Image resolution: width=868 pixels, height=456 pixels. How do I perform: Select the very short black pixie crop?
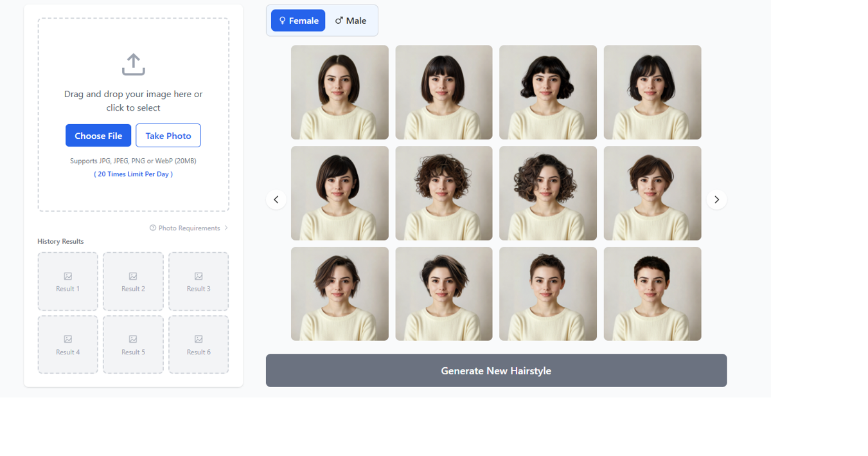pos(652,294)
